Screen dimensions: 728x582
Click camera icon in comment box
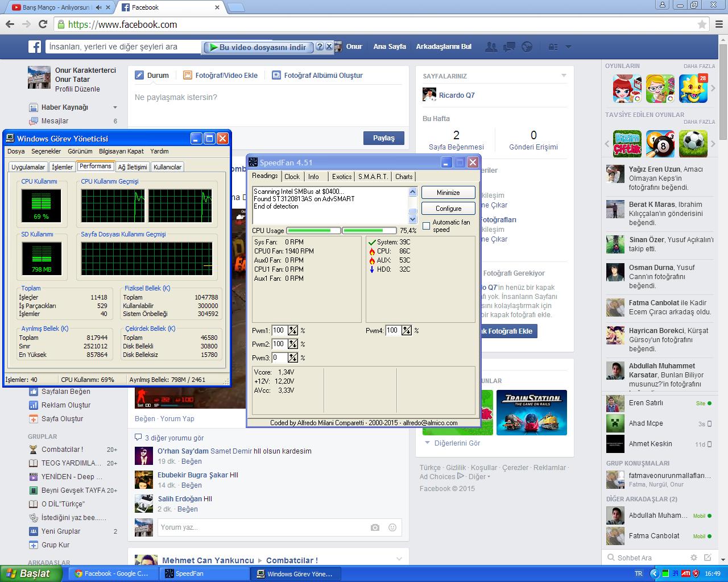click(375, 527)
